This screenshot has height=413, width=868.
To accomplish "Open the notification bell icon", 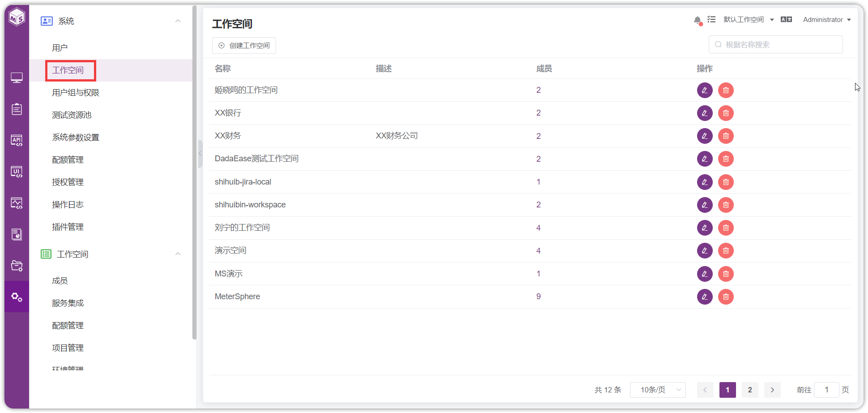I will (x=698, y=20).
